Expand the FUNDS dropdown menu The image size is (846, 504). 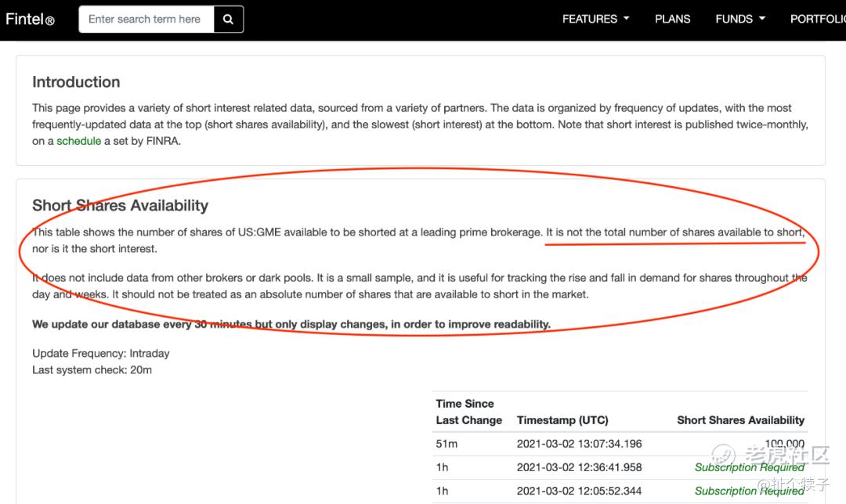coord(740,19)
